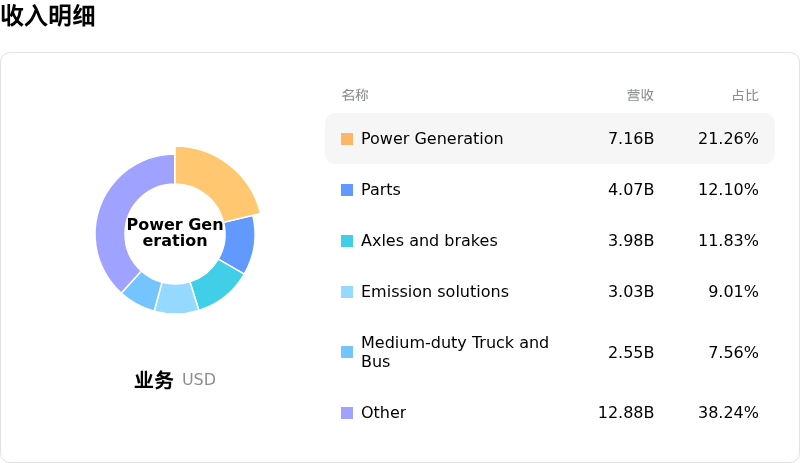Click the cyan Axles and brakes swatch
This screenshot has width=800, height=463.
coord(347,241)
